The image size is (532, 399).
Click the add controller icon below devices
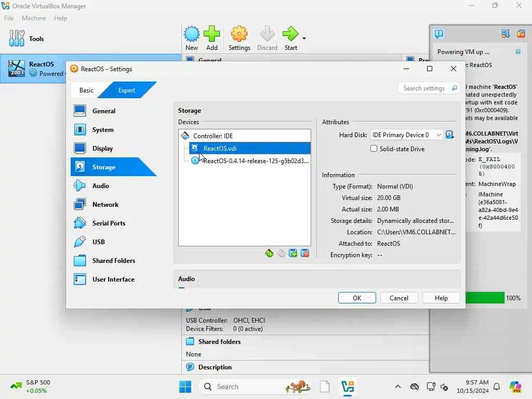coord(270,253)
